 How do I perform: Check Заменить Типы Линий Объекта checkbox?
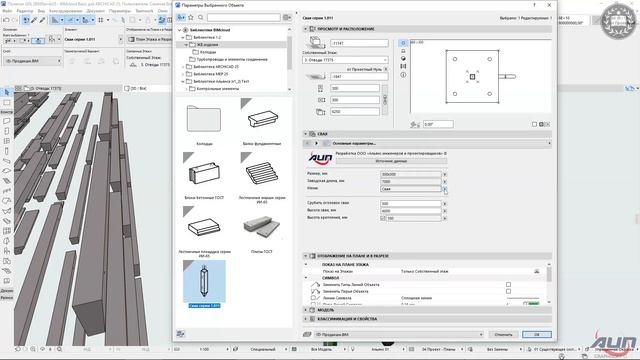point(508,284)
